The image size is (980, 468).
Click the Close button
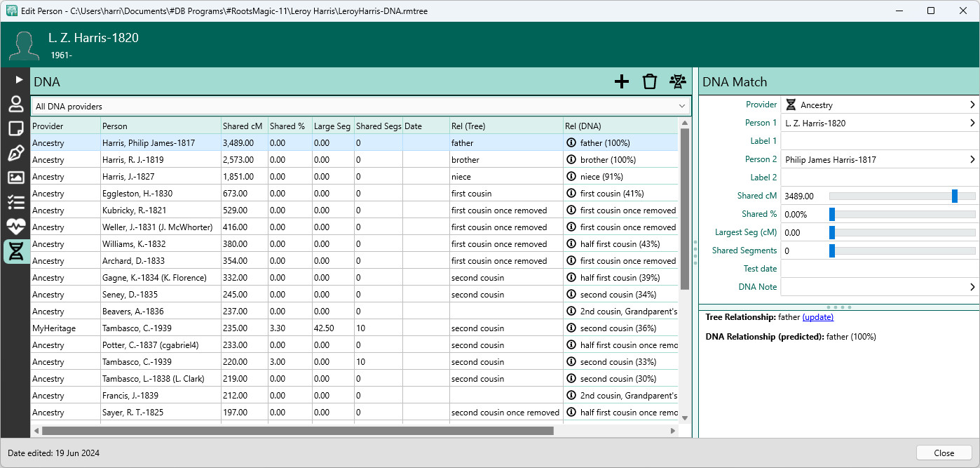click(944, 453)
